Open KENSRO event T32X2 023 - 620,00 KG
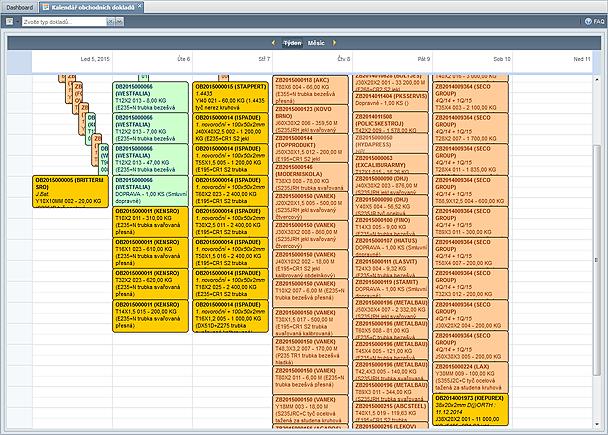The width and height of the screenshot is (608, 435). pos(150,284)
